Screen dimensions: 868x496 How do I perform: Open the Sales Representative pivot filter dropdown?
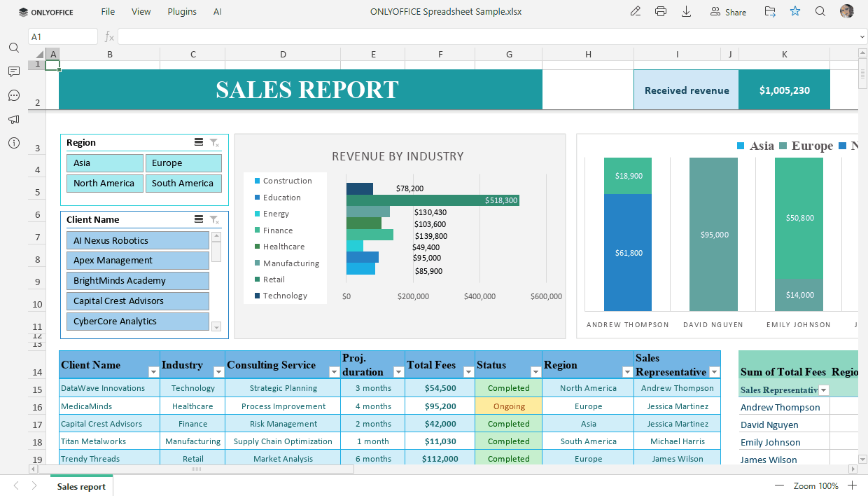coord(823,390)
